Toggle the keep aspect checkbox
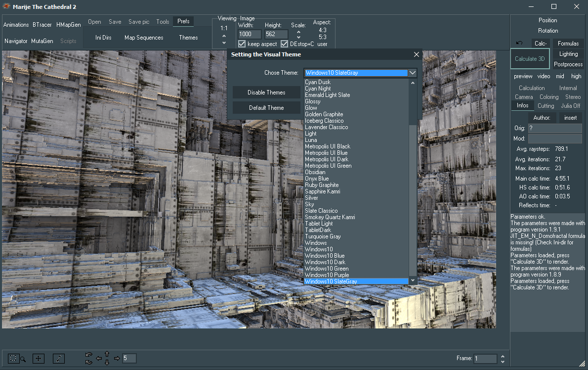 [242, 44]
